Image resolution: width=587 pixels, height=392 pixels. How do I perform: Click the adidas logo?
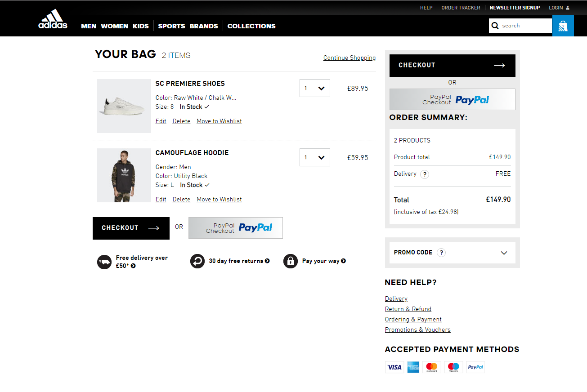point(53,19)
